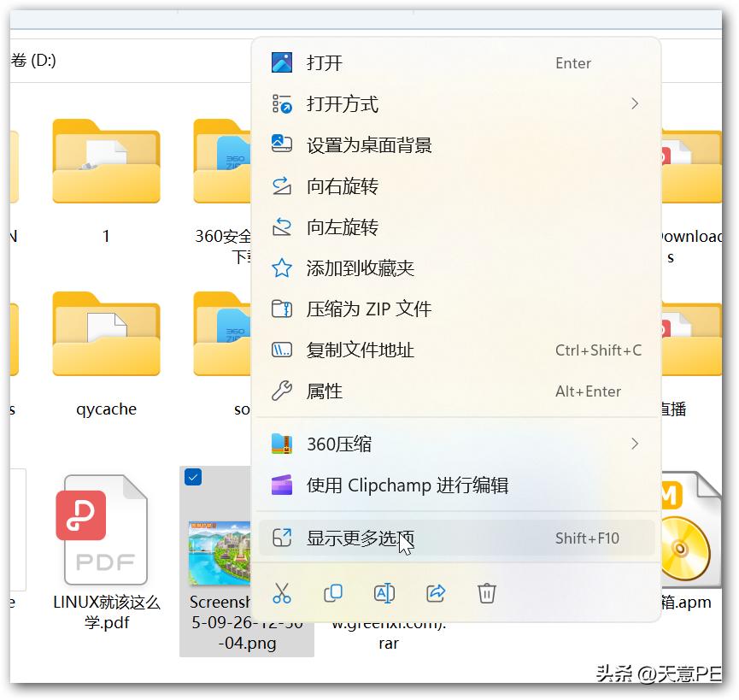739x700 pixels.
Task: Click the qycache folder name label
Action: click(106, 409)
